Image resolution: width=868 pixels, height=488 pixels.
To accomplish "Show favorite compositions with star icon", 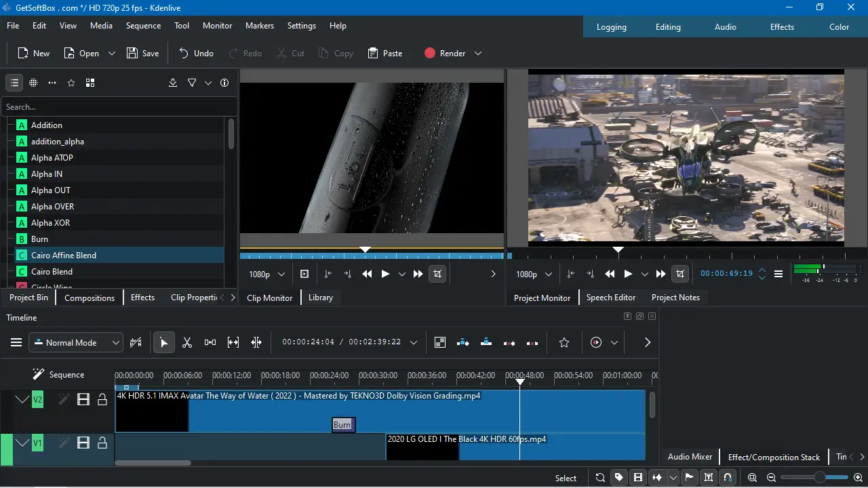I will pyautogui.click(x=71, y=83).
